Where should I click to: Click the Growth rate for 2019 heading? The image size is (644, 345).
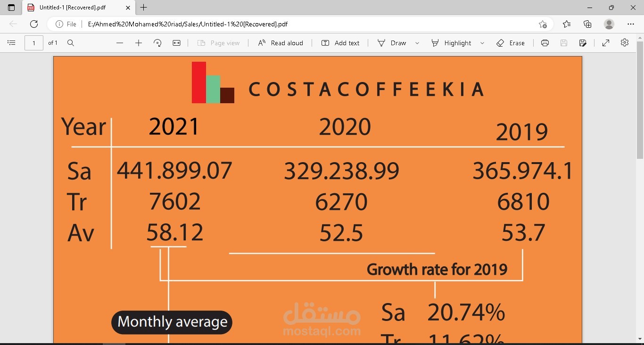(437, 270)
